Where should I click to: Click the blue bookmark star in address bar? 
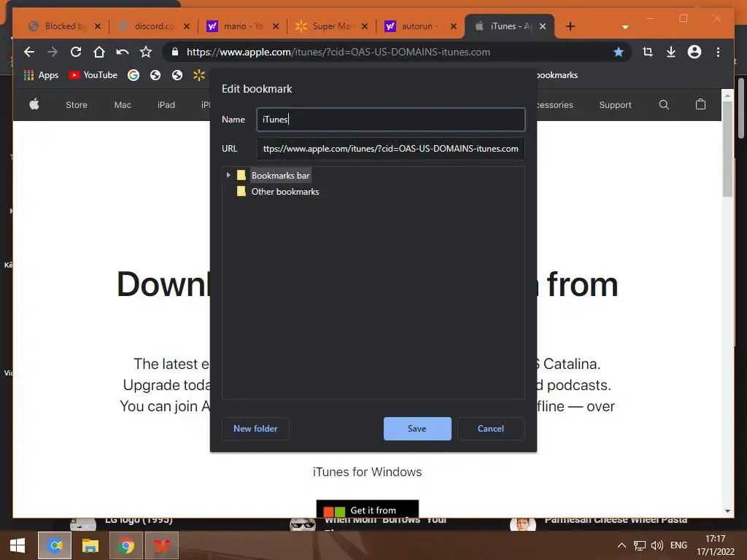coord(619,52)
